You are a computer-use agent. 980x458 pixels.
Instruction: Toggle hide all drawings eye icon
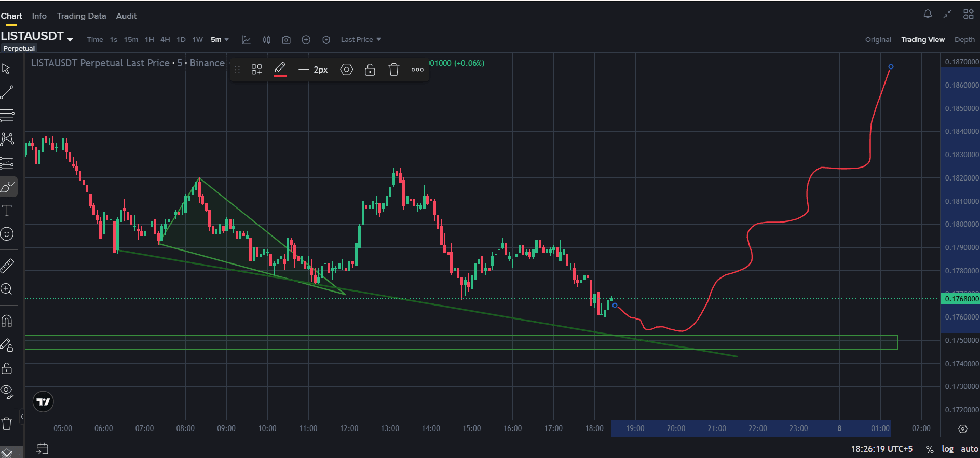tap(7, 391)
